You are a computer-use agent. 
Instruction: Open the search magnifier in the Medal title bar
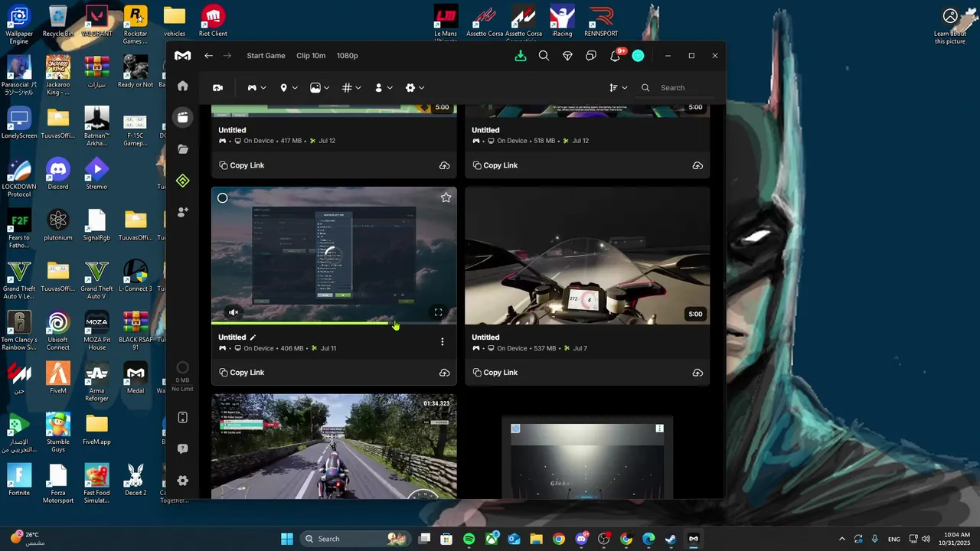(x=544, y=56)
